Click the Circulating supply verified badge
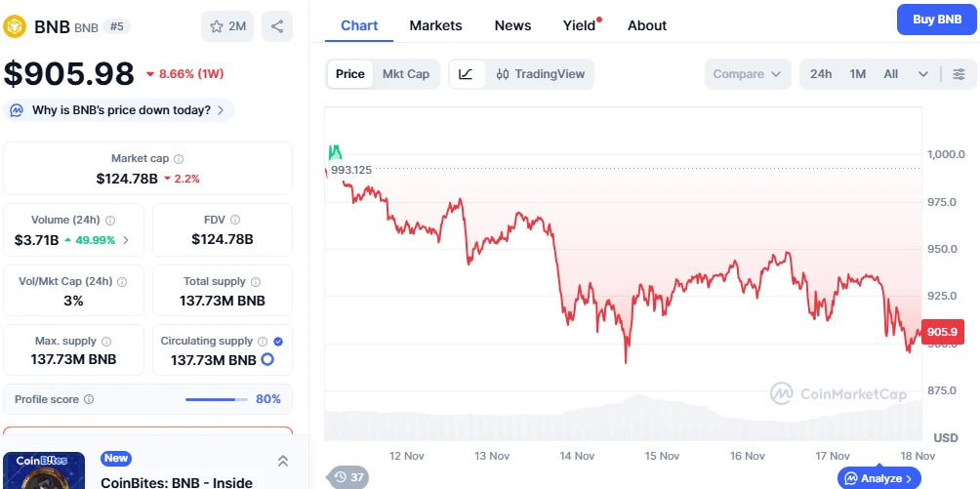The width and height of the screenshot is (980, 489). pos(278,342)
